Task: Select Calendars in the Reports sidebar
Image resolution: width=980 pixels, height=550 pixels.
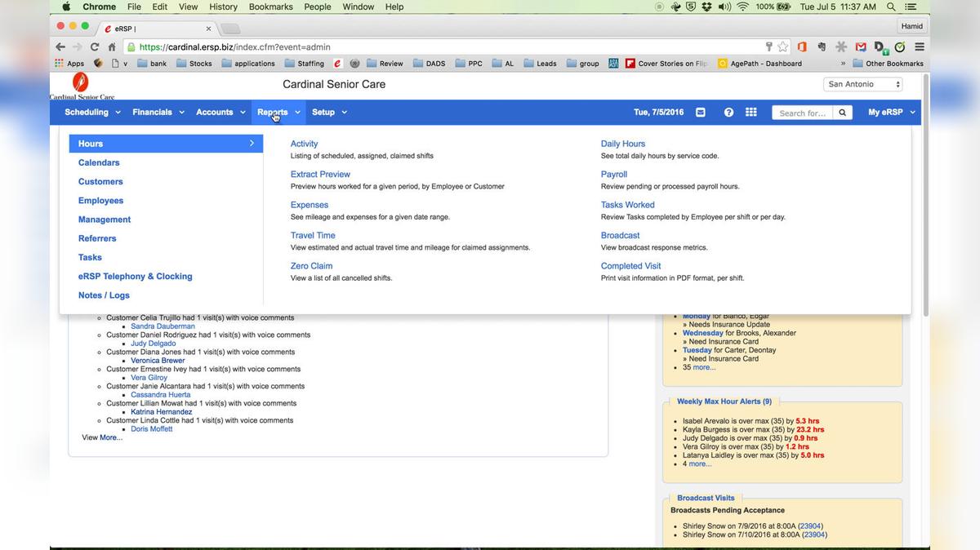Action: 99,163
